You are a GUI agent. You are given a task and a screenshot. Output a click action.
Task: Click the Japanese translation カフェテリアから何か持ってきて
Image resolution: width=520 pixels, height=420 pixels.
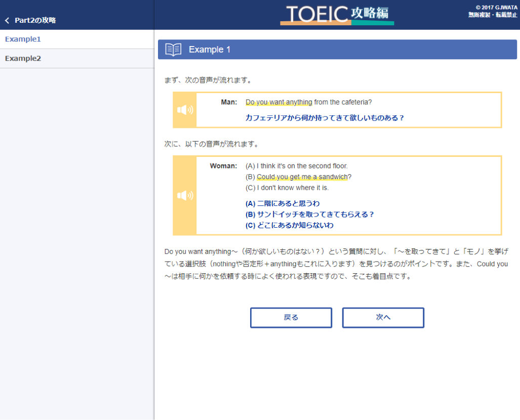point(324,118)
